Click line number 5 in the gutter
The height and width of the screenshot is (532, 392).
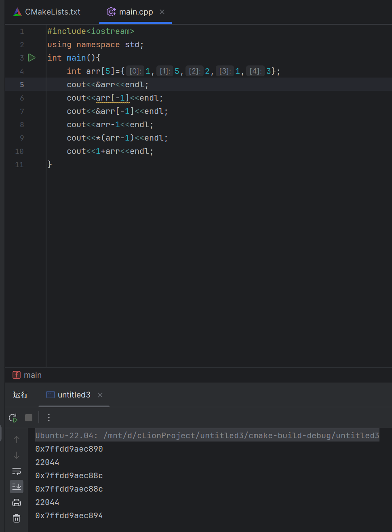22,84
